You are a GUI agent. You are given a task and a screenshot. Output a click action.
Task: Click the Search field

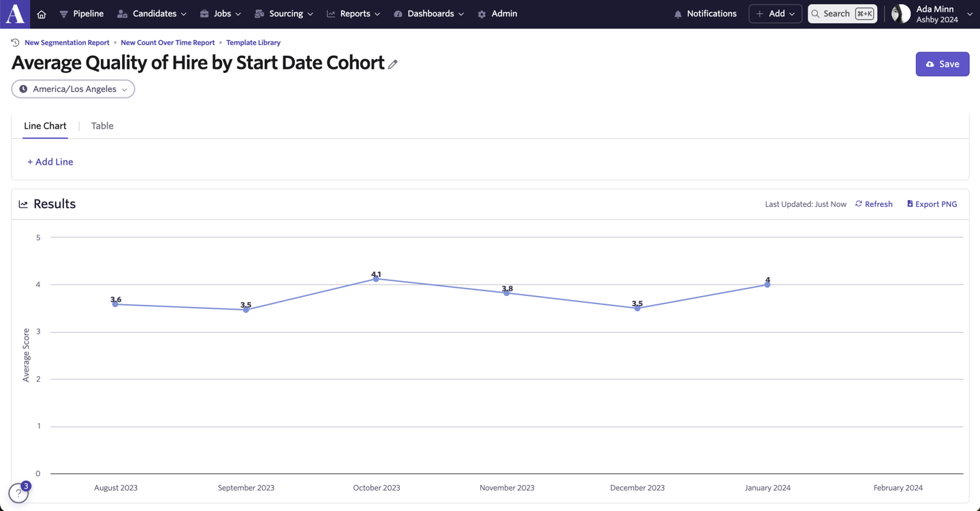[842, 14]
